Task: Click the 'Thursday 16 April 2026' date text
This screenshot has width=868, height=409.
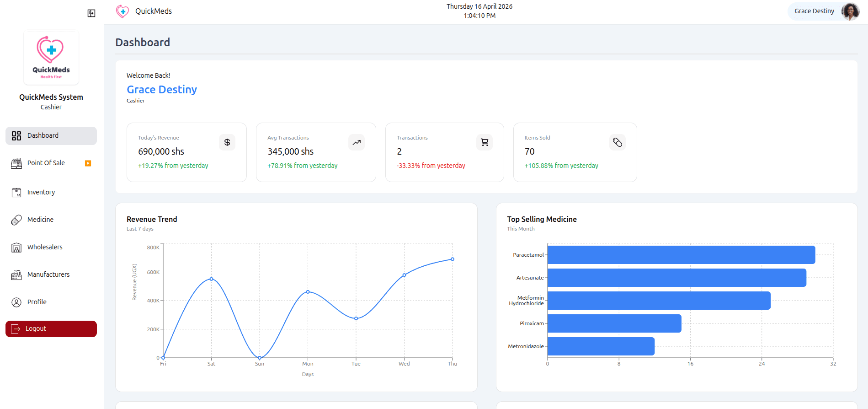Action: click(x=479, y=6)
